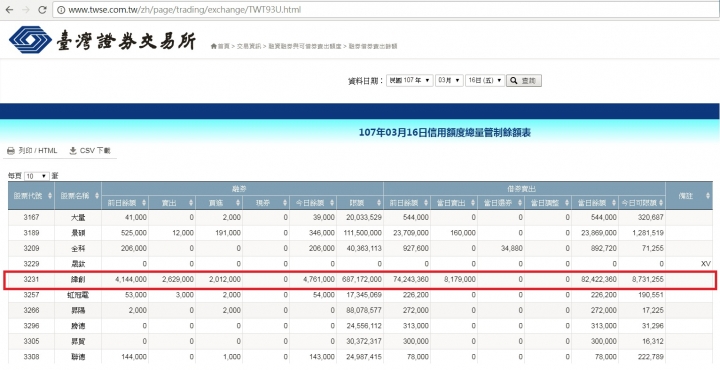Open 融資融券與可借券賣出額度 breadcrumb link
Screen dimensions: 720x370
click(305, 46)
